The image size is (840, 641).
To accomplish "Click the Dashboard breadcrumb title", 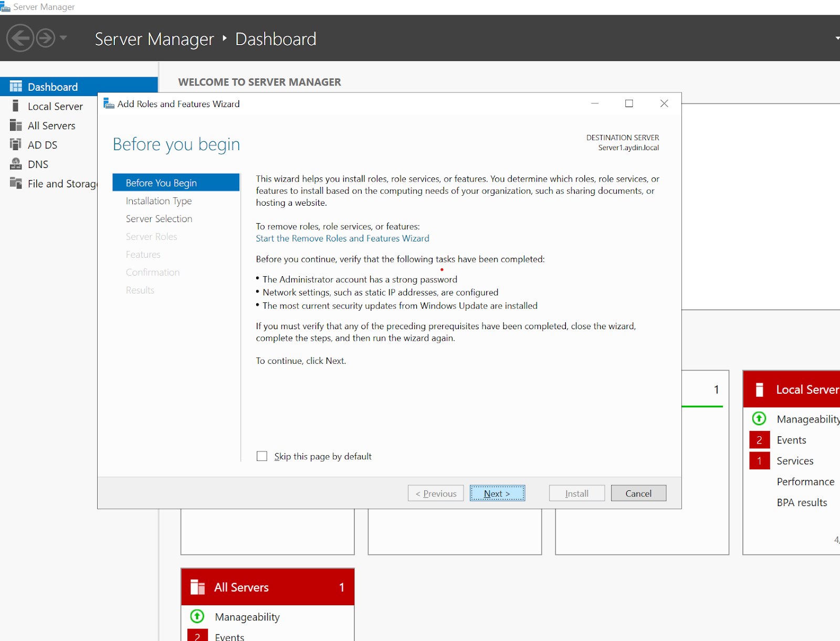I will click(276, 39).
